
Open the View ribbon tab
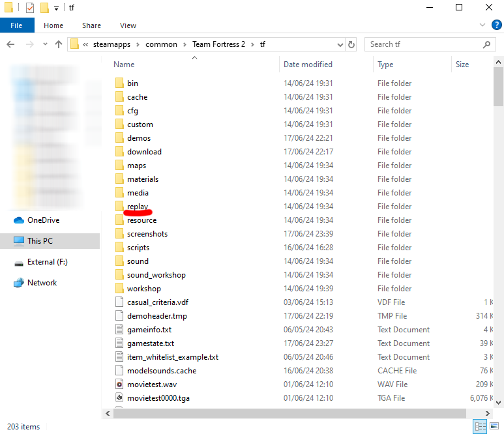click(128, 25)
